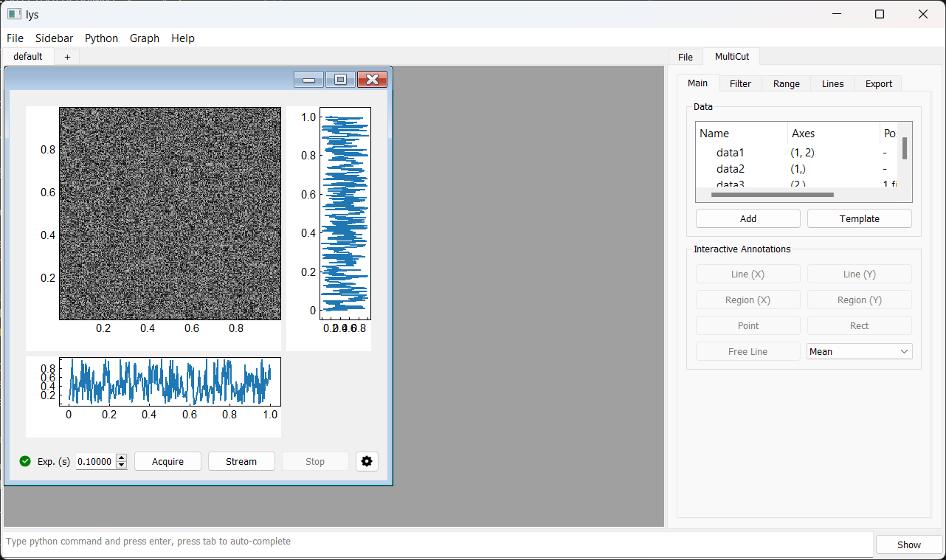Screen dimensions: 946x560
Task: Select data1 row in Data list
Action: pos(731,153)
